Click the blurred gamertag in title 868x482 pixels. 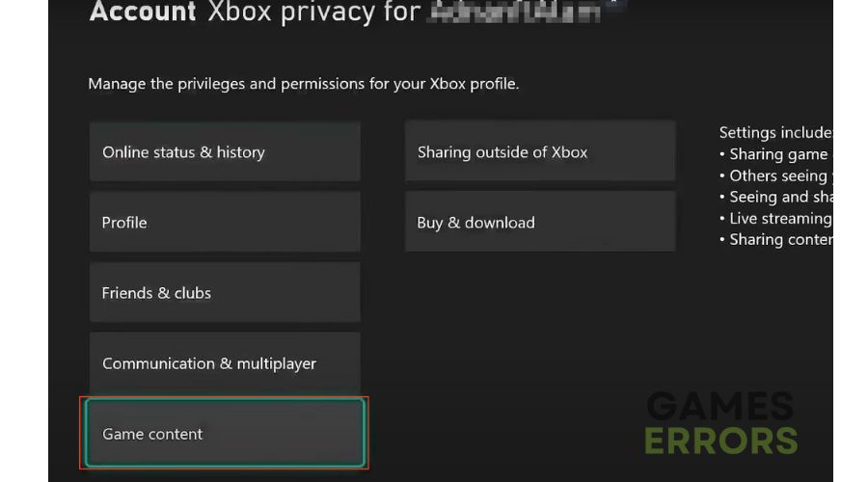pyautogui.click(x=514, y=13)
